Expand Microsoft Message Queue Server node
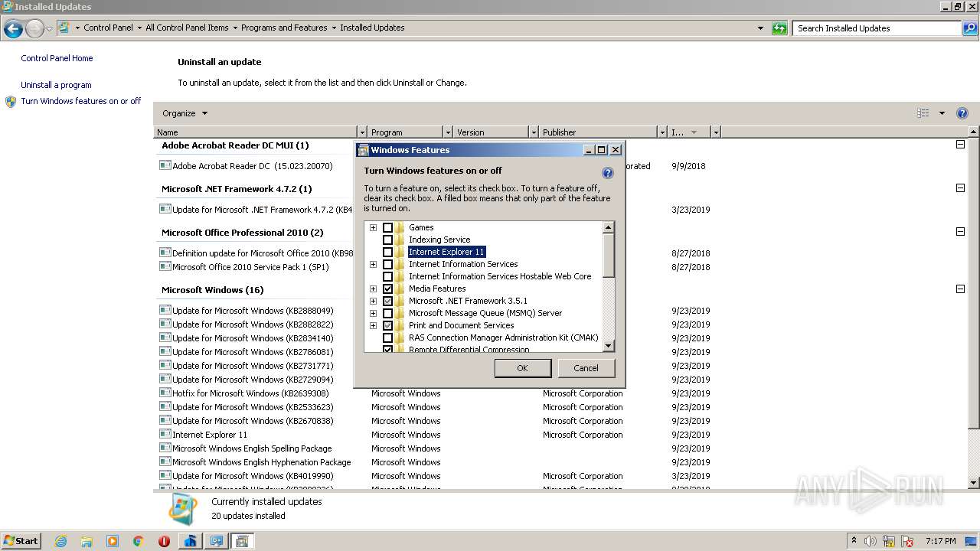Screen dimensions: 980x551 pyautogui.click(x=373, y=313)
